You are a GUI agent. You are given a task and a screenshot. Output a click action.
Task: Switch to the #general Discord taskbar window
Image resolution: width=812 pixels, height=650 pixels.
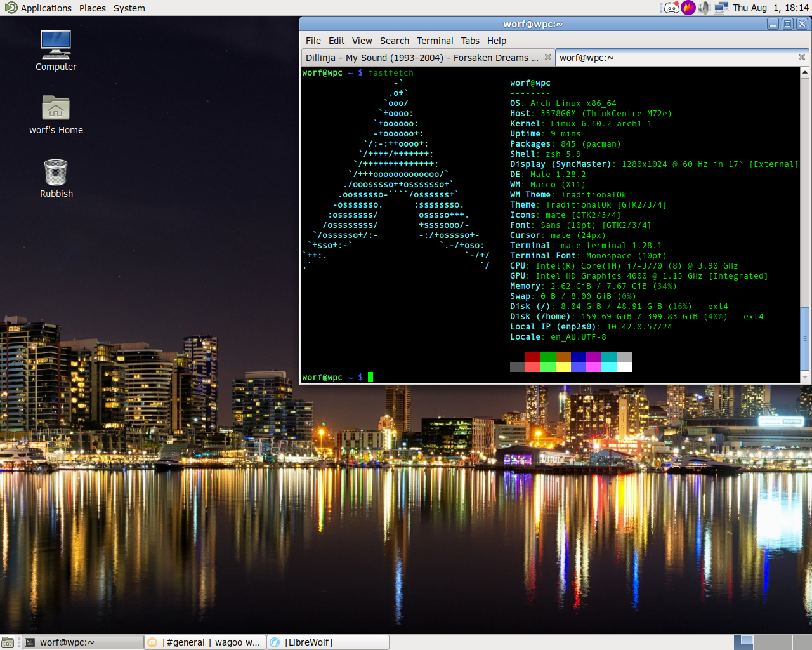pyautogui.click(x=204, y=642)
